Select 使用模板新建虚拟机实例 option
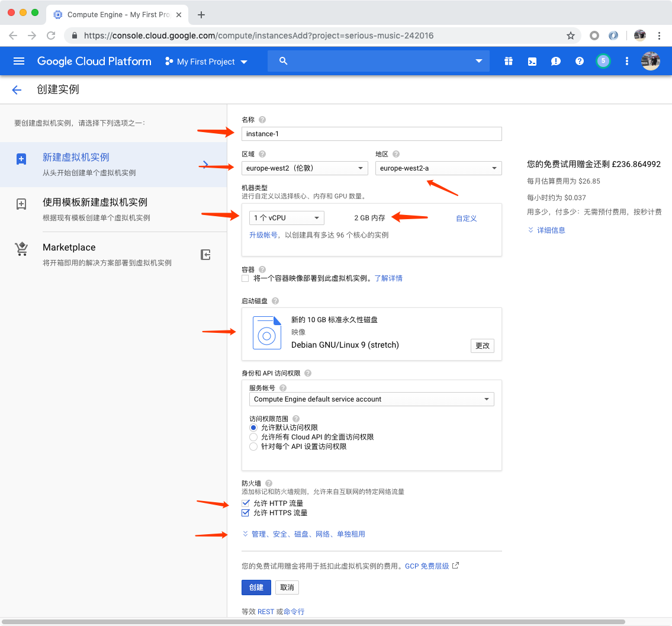The width and height of the screenshot is (672, 626). [113, 209]
